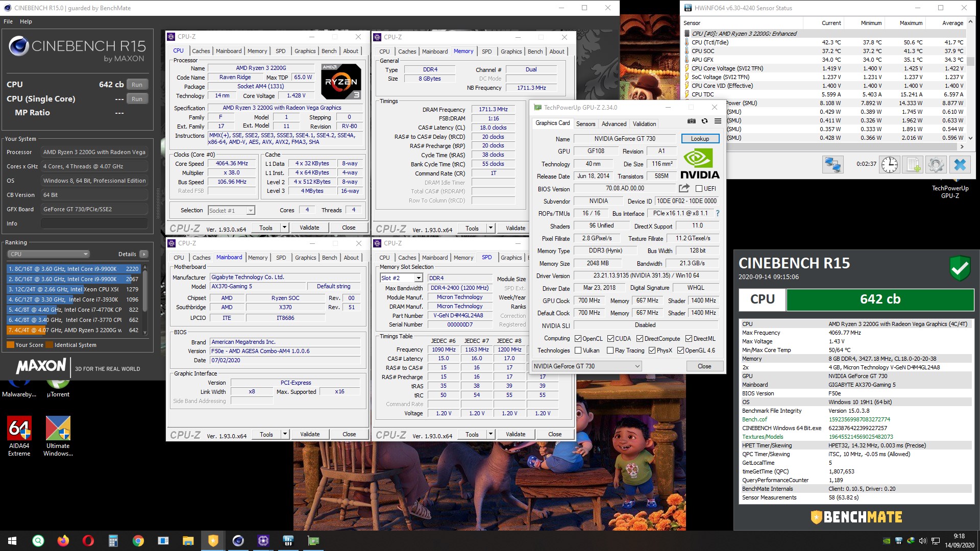
Task: Click the orange Your Score legend swatch
Action: [x=10, y=345]
